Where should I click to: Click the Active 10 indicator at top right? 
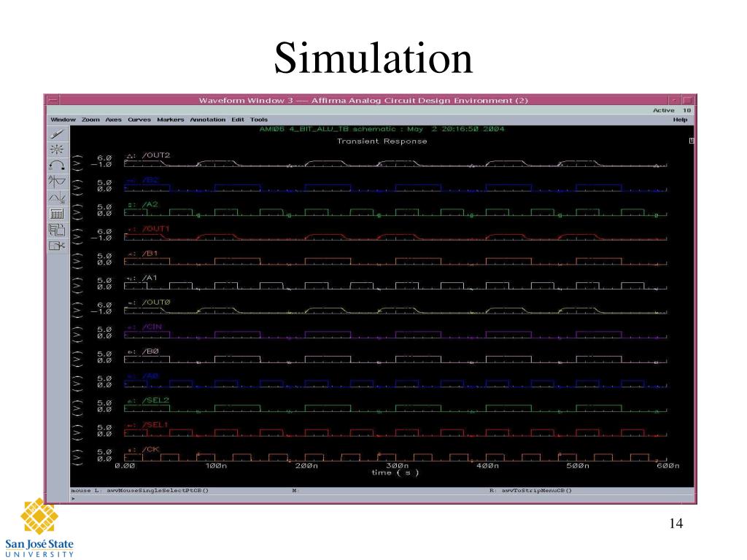coord(672,111)
